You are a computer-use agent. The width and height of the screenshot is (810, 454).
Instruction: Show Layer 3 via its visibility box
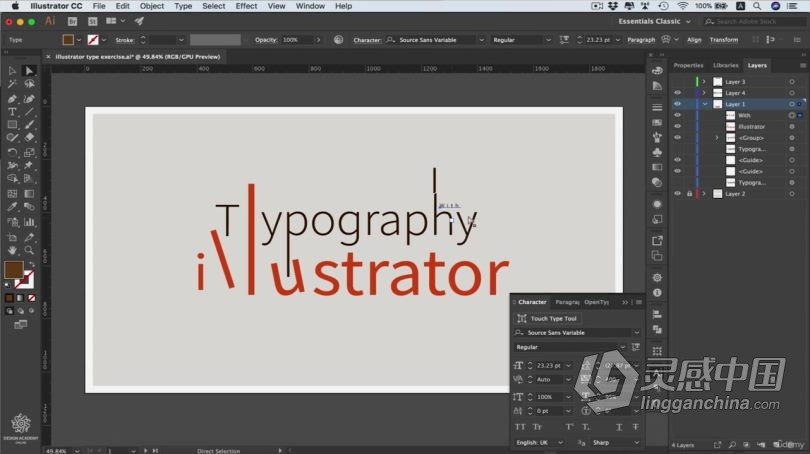click(x=677, y=82)
